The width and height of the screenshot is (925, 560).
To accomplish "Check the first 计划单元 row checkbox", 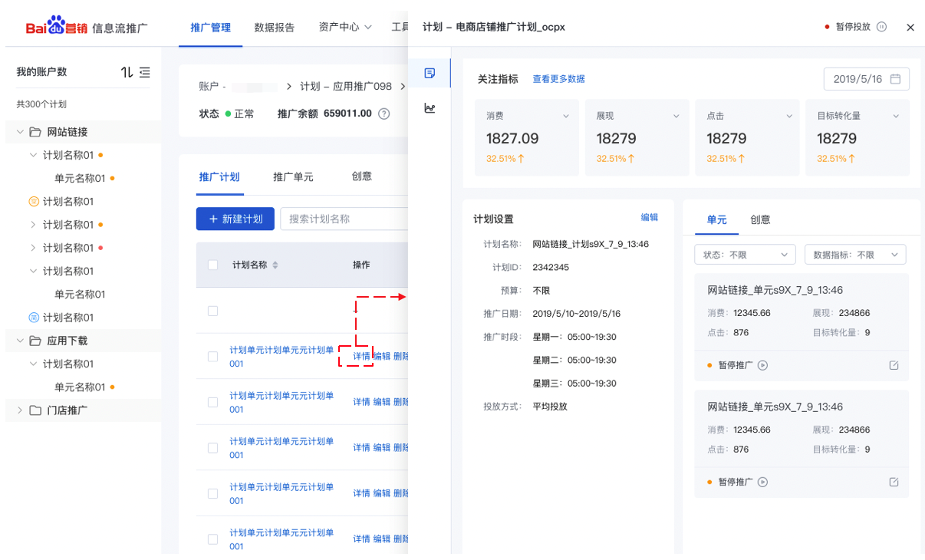I will (x=212, y=357).
